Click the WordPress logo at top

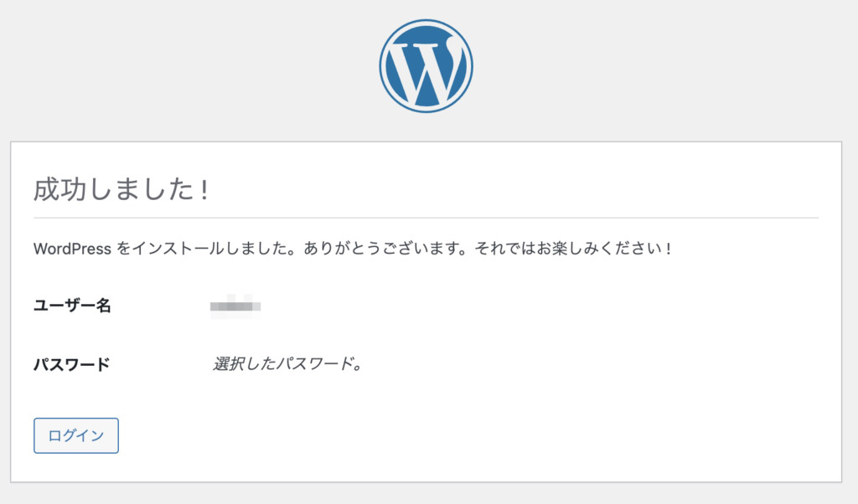tap(426, 66)
